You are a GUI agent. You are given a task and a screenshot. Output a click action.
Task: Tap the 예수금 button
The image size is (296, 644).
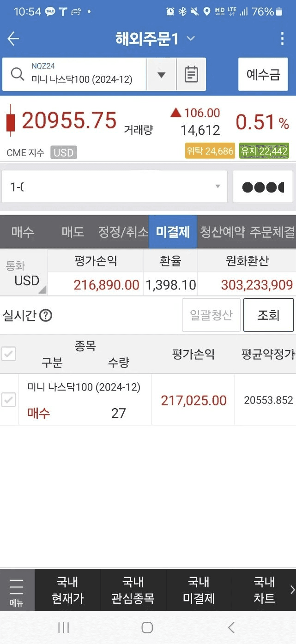pyautogui.click(x=263, y=74)
